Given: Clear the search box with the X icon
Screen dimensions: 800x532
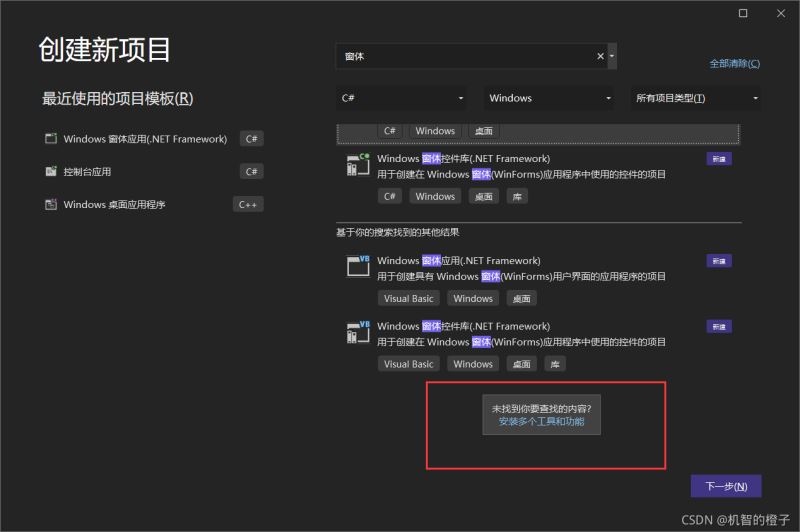Looking at the screenshot, I should pos(601,56).
